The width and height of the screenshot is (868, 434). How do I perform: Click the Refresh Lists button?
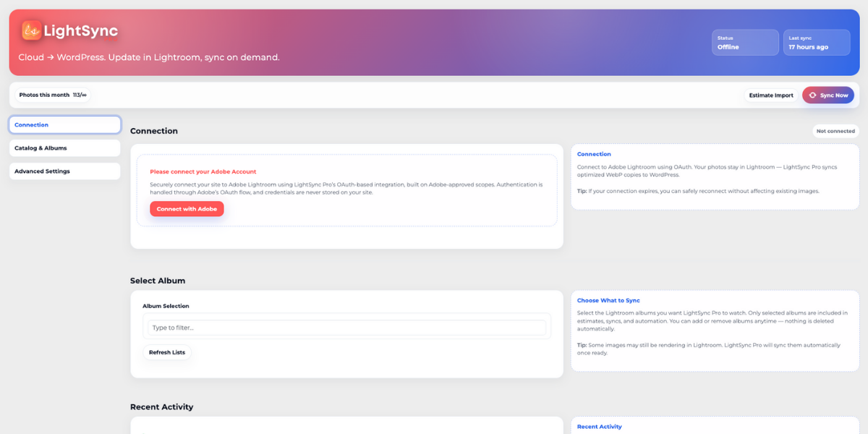167,352
